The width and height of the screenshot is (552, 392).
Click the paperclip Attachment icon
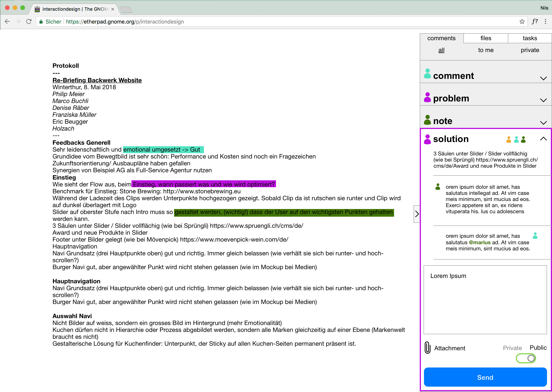click(427, 348)
